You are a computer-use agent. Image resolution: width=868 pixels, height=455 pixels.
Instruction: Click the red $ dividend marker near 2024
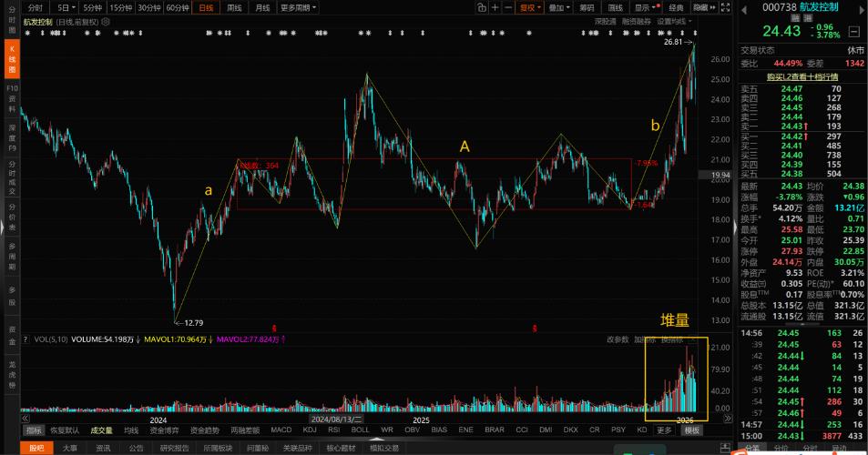coord(274,329)
